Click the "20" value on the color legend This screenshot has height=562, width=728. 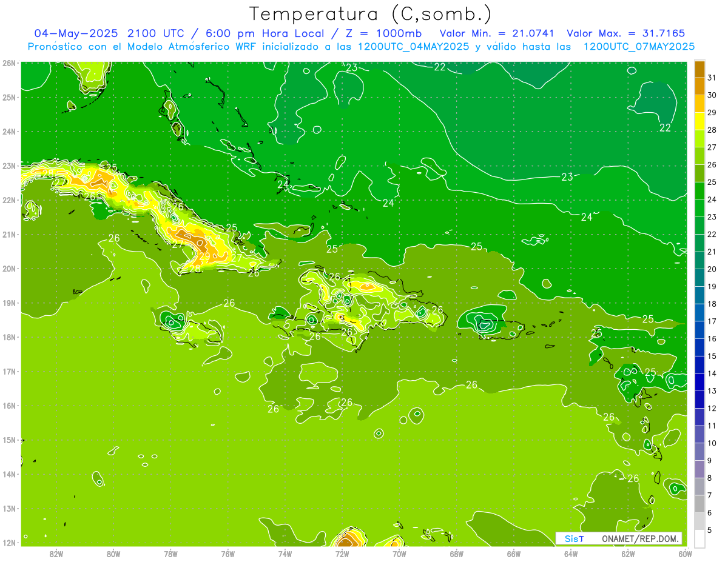712,269
